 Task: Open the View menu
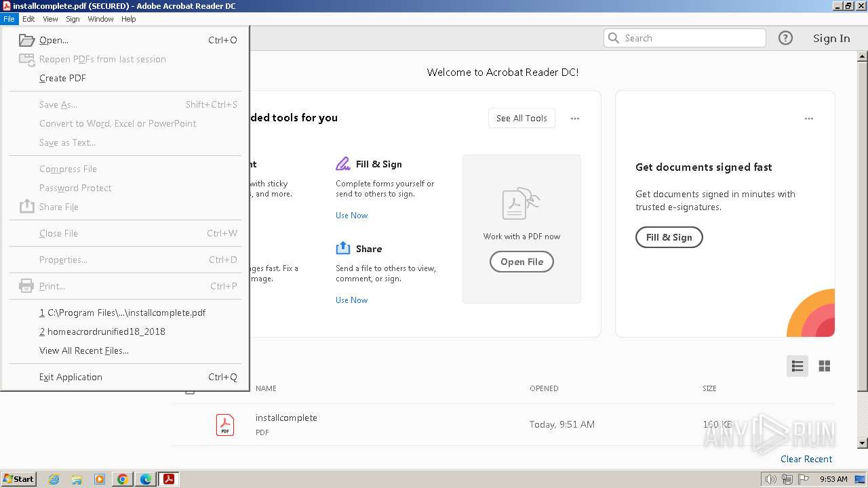50,19
